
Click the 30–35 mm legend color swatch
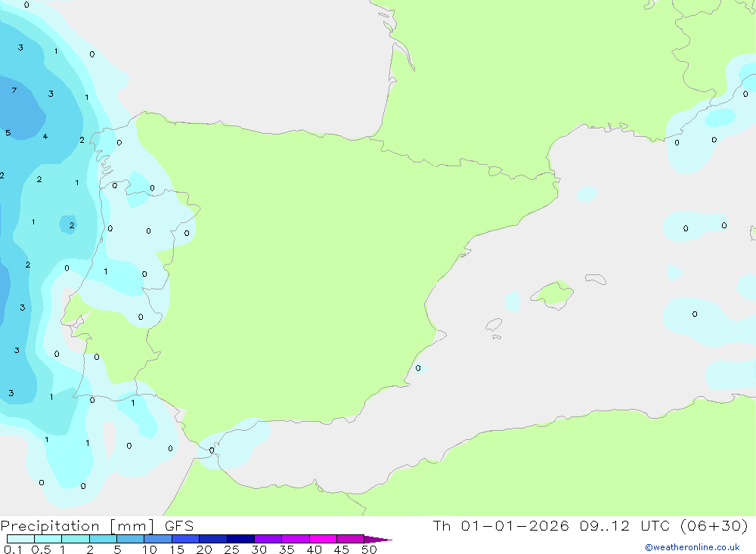(268, 539)
